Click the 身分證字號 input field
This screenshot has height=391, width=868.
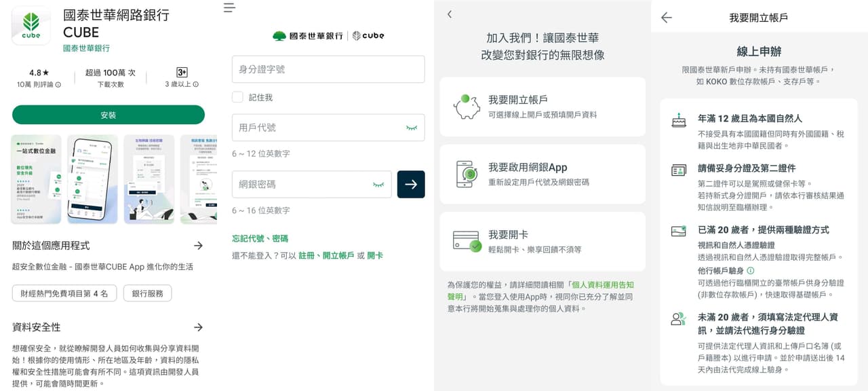(328, 69)
